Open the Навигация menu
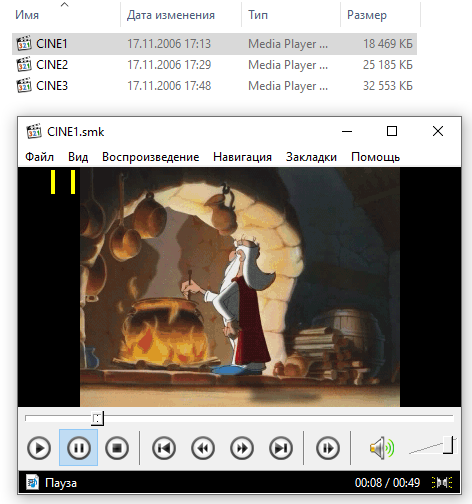This screenshot has height=504, width=472. tap(242, 157)
